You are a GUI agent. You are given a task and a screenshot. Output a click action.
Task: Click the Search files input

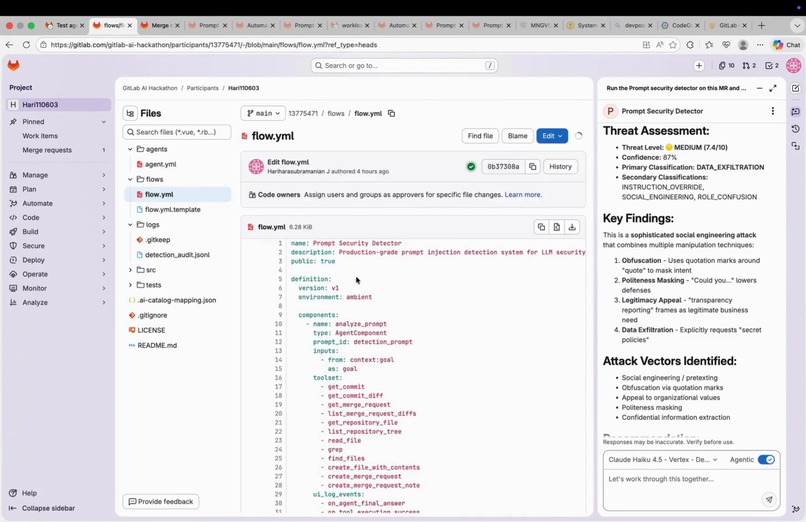[177, 132]
